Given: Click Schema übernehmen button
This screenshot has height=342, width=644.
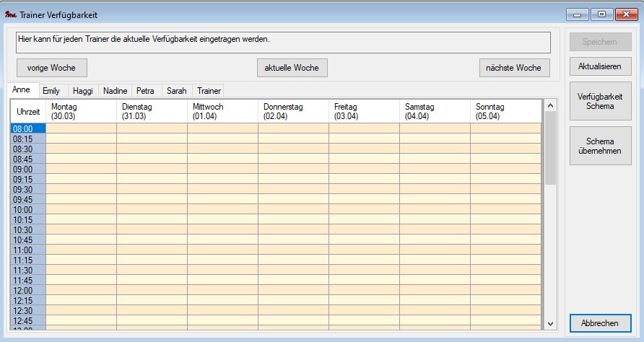Looking at the screenshot, I should 600,146.
